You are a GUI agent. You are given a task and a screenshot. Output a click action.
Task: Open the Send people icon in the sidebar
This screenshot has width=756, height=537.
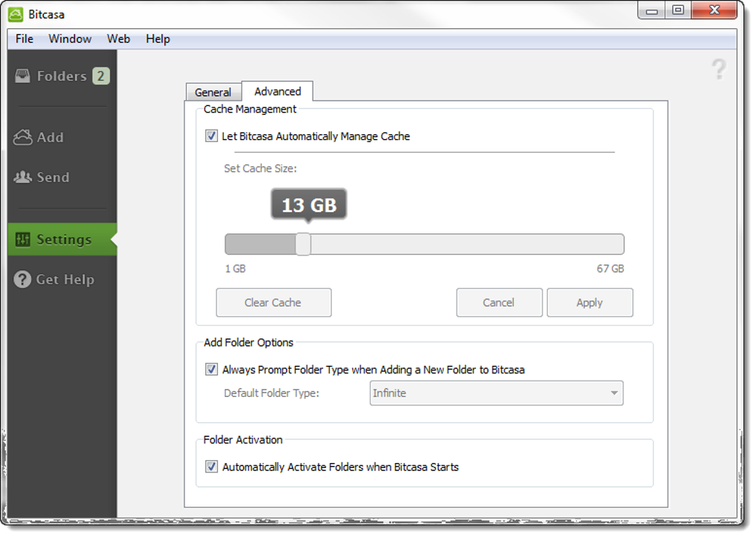pos(23,177)
